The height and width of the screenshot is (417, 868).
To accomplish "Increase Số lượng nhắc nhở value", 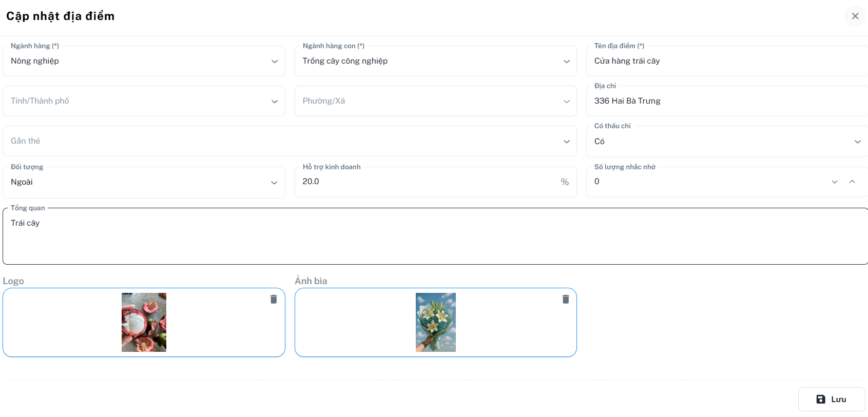I will [x=852, y=182].
